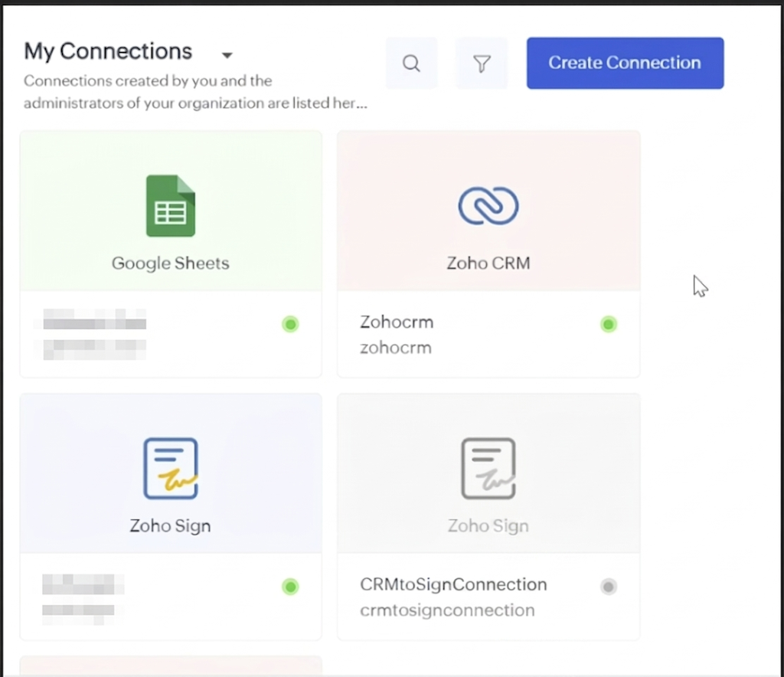Click the green status dot on Google Sheets card
784x677 pixels.
(290, 324)
